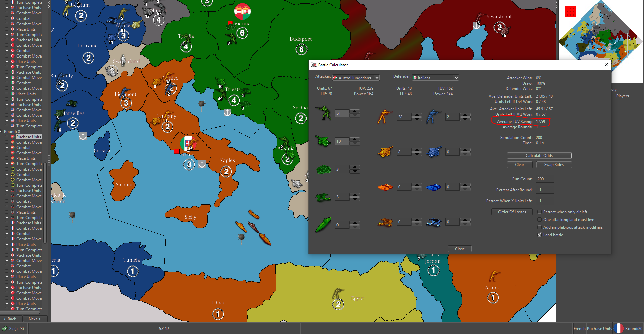644x334 pixels.
Task: Click the Run Count input field
Action: click(x=545, y=179)
